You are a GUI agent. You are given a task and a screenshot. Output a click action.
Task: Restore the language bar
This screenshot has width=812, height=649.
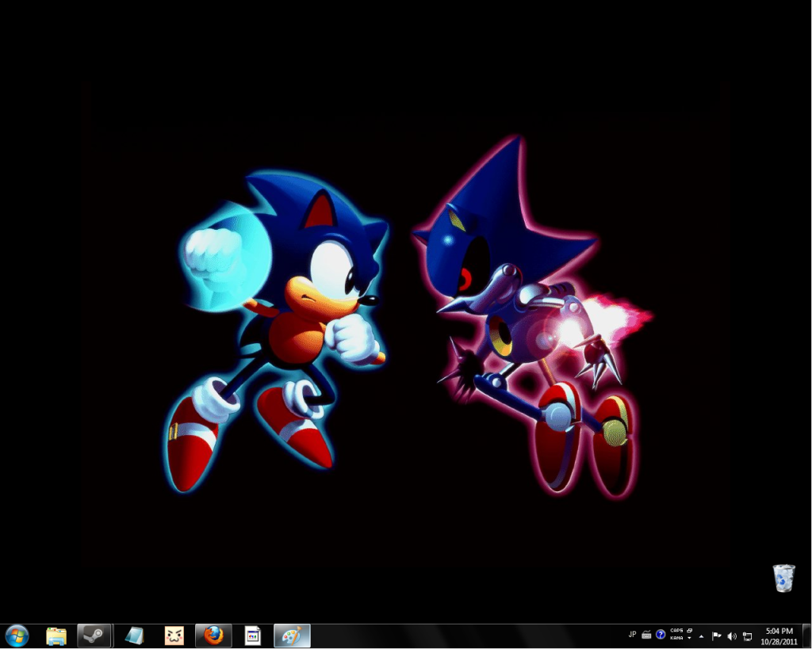[690, 631]
